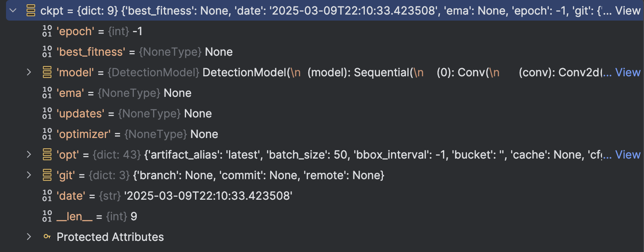Expand the Protected Attributes group
Viewport: 644px width, 252px height.
29,237
